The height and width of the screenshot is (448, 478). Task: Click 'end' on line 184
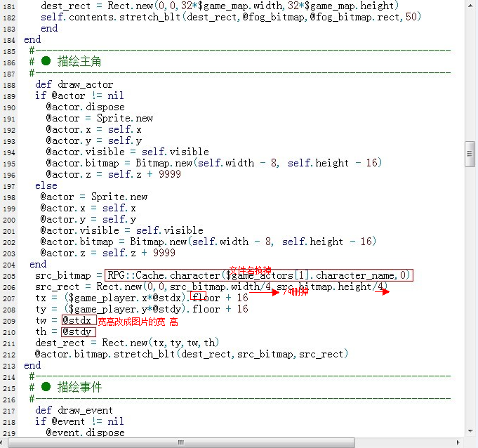coord(32,39)
